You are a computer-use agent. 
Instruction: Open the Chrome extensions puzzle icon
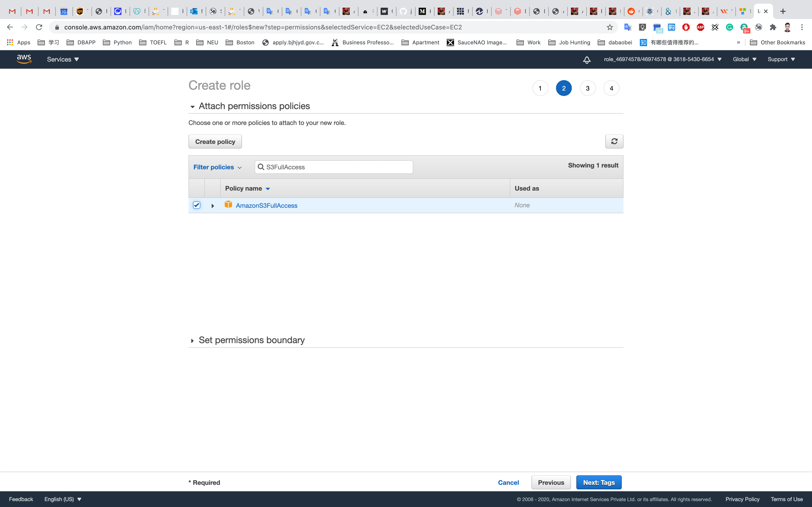point(773,27)
